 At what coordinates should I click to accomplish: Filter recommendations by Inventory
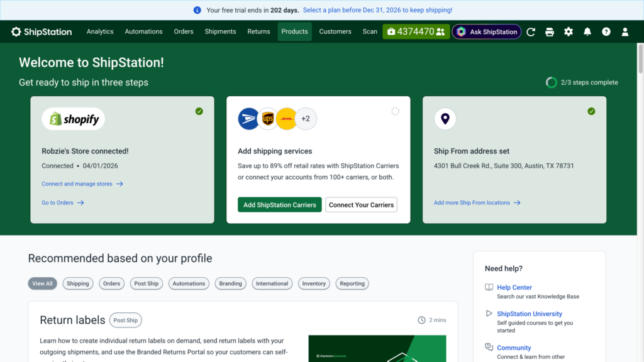[x=314, y=283]
